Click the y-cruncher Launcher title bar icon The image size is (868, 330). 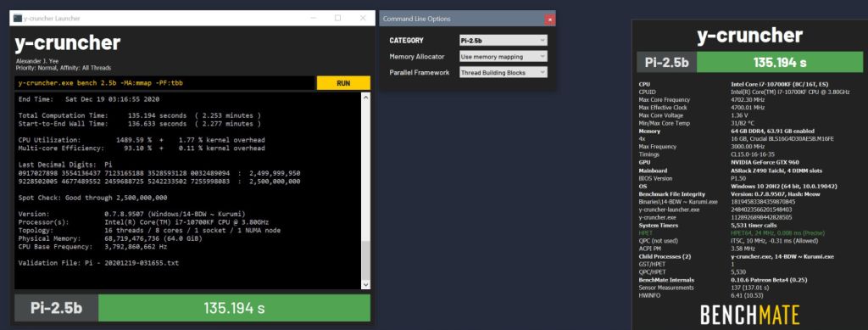18,19
